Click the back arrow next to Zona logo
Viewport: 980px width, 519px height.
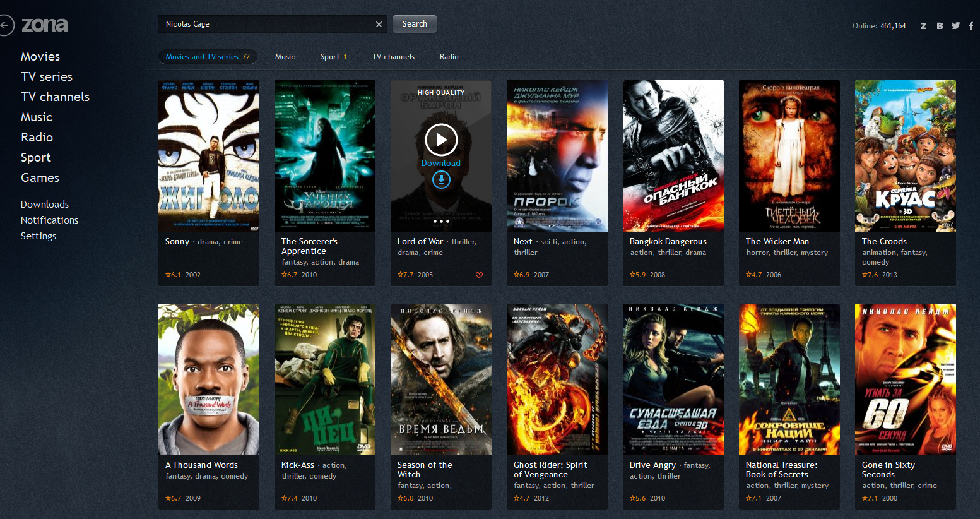[5, 25]
